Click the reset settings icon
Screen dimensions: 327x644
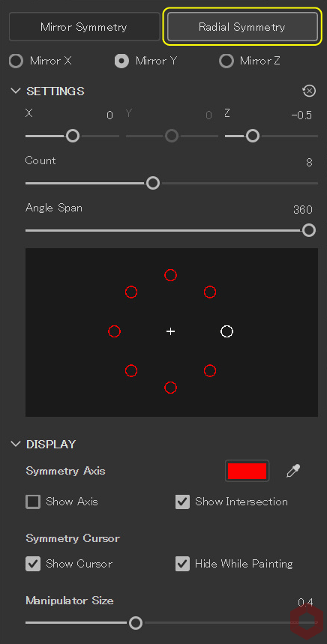coord(309,91)
